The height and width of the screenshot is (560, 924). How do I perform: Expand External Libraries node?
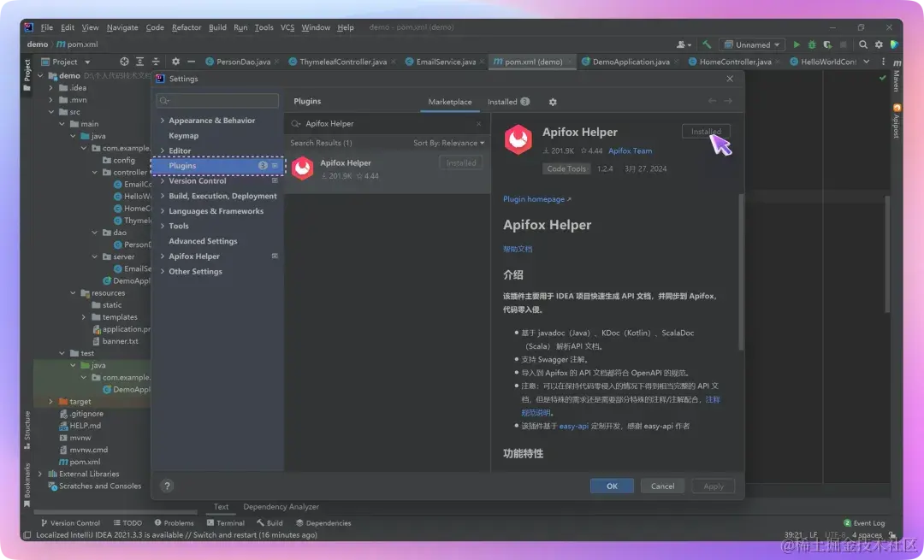pyautogui.click(x=40, y=474)
